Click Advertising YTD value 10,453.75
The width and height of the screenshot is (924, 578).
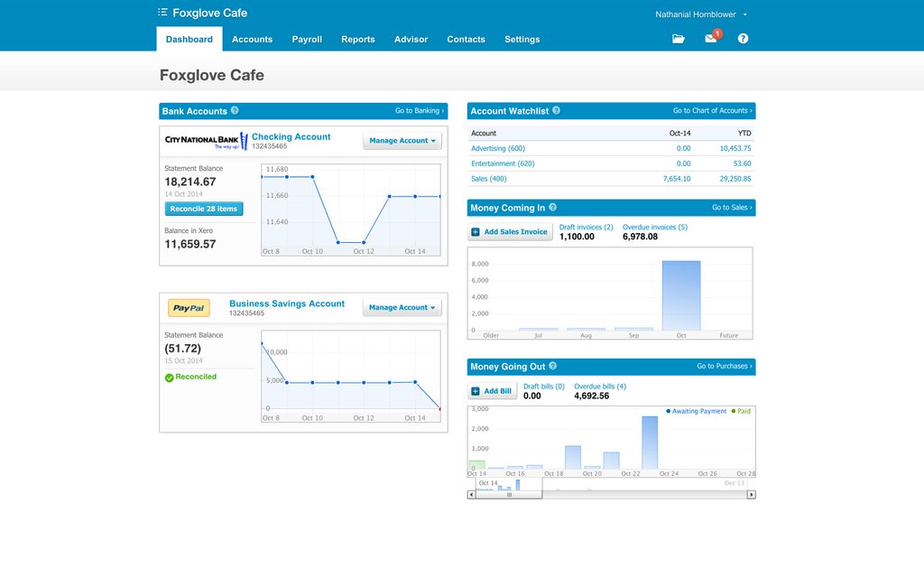coord(735,148)
